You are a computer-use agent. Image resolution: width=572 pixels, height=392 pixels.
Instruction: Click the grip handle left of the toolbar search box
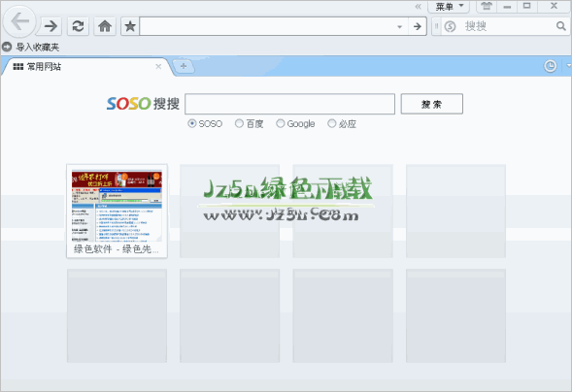tap(437, 26)
